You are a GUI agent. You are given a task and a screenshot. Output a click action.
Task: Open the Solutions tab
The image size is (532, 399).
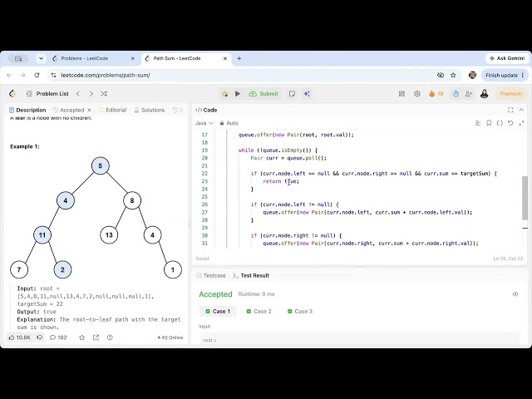tap(150, 110)
